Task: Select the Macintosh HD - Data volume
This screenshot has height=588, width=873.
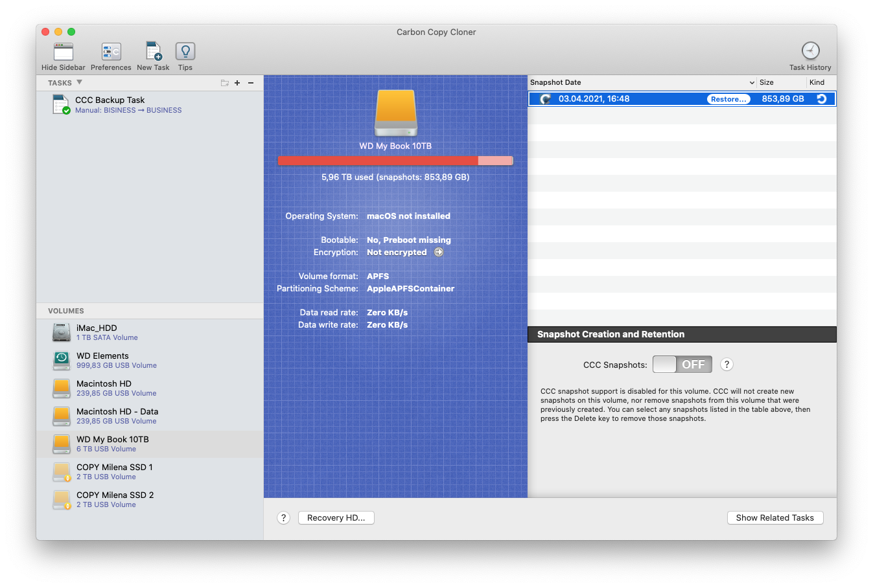Action: click(150, 416)
